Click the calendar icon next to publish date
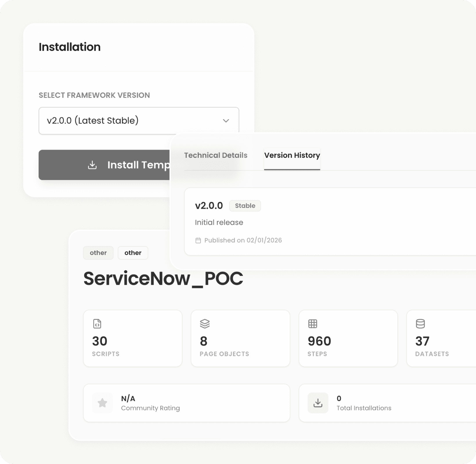This screenshot has width=476, height=464. 198,240
